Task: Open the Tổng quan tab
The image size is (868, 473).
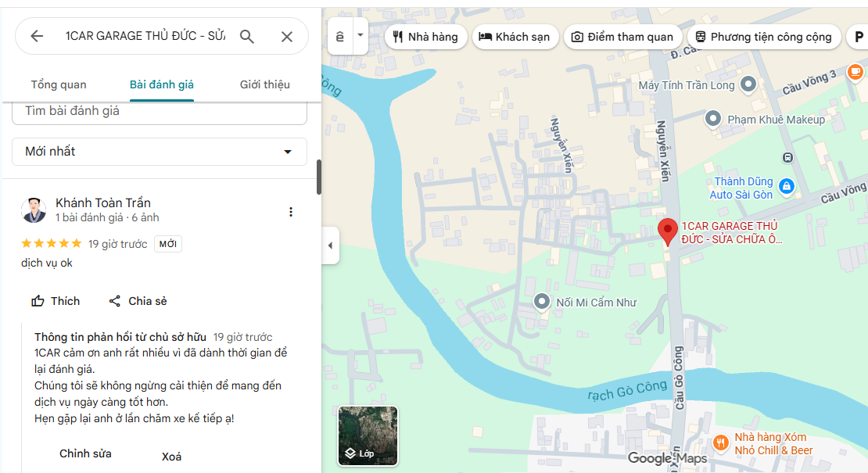Action: 59,84
